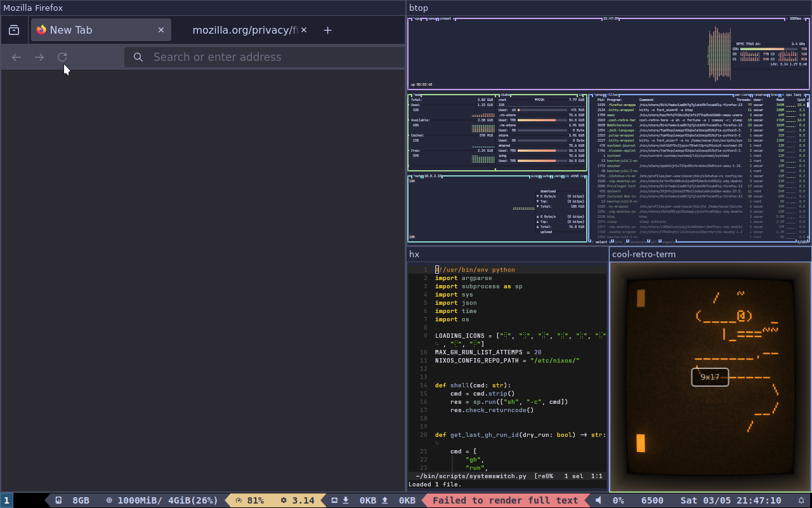Screen dimensions: 812x508
Task: Click the btop filter option
Action: point(612,95)
